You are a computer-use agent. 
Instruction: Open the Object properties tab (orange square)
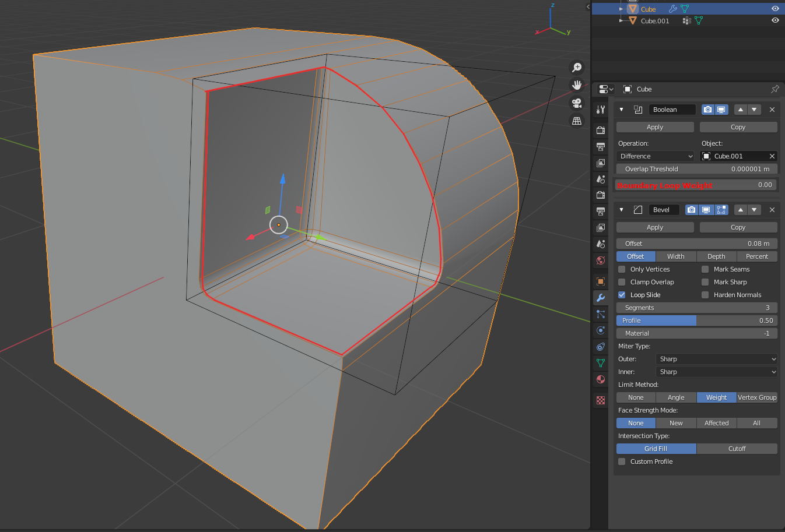click(x=601, y=281)
